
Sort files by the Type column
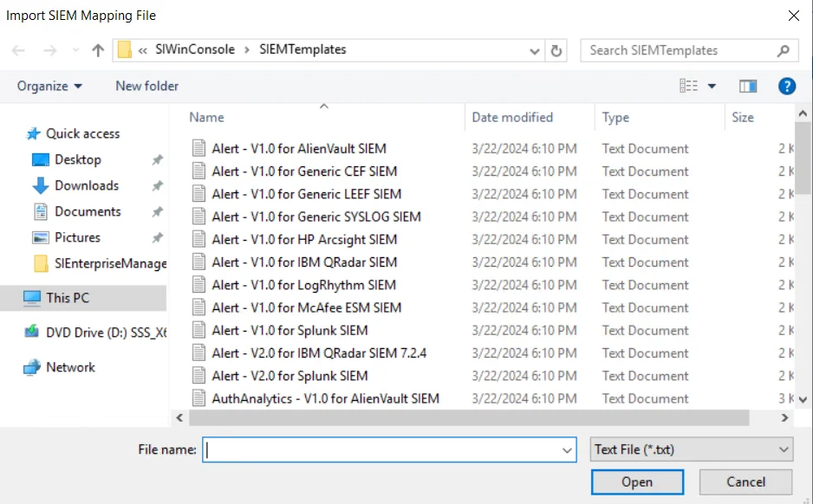615,118
